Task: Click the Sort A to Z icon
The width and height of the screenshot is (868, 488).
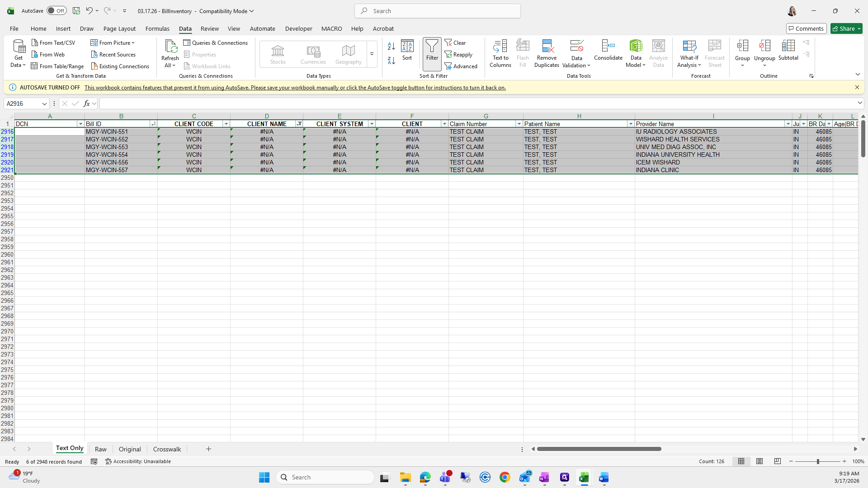Action: [392, 46]
